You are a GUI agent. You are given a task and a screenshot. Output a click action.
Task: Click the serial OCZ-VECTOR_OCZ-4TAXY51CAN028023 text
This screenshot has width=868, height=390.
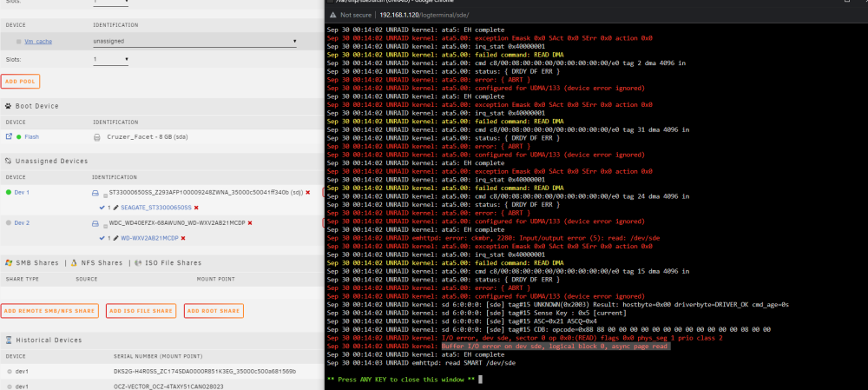pyautogui.click(x=168, y=387)
